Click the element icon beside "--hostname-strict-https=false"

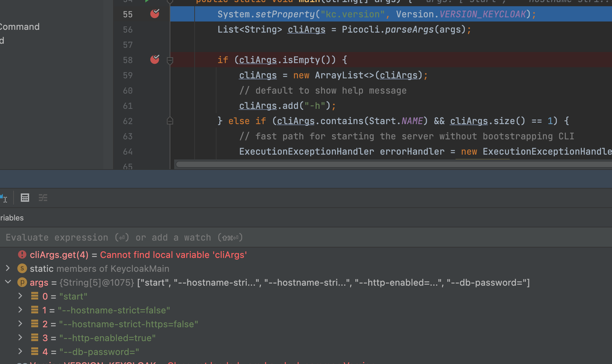(x=35, y=324)
